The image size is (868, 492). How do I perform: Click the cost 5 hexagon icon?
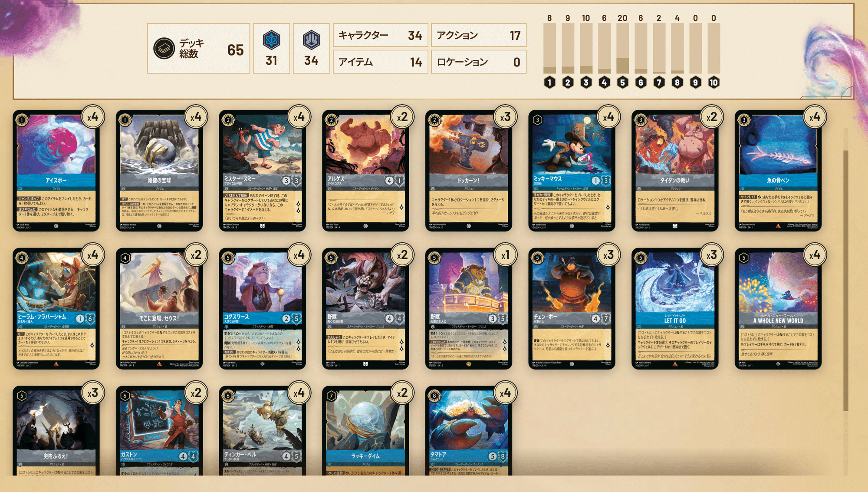coord(622,83)
